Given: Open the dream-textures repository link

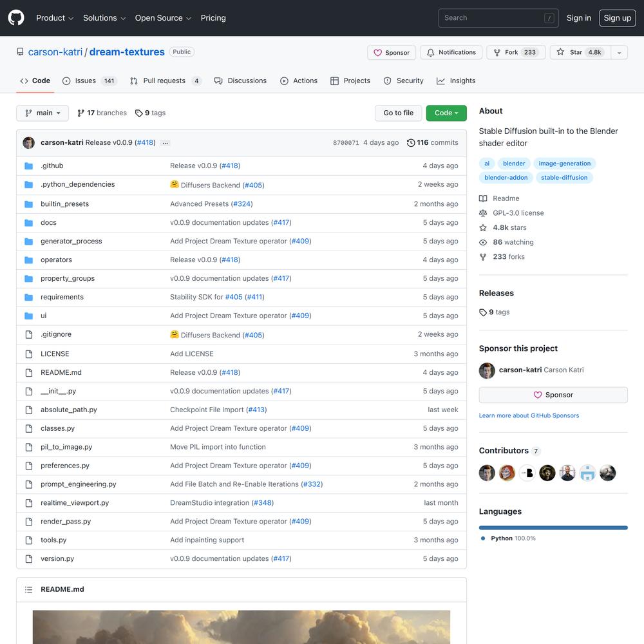Looking at the screenshot, I should [127, 52].
